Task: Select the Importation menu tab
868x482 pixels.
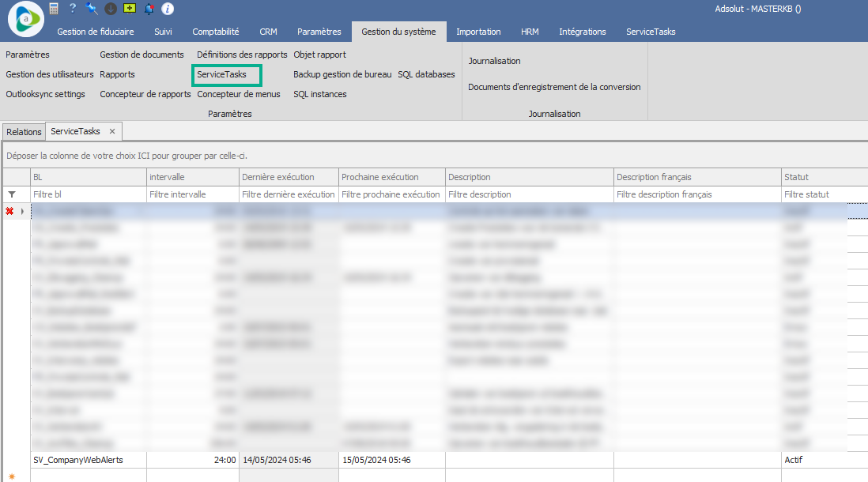Action: [x=478, y=32]
